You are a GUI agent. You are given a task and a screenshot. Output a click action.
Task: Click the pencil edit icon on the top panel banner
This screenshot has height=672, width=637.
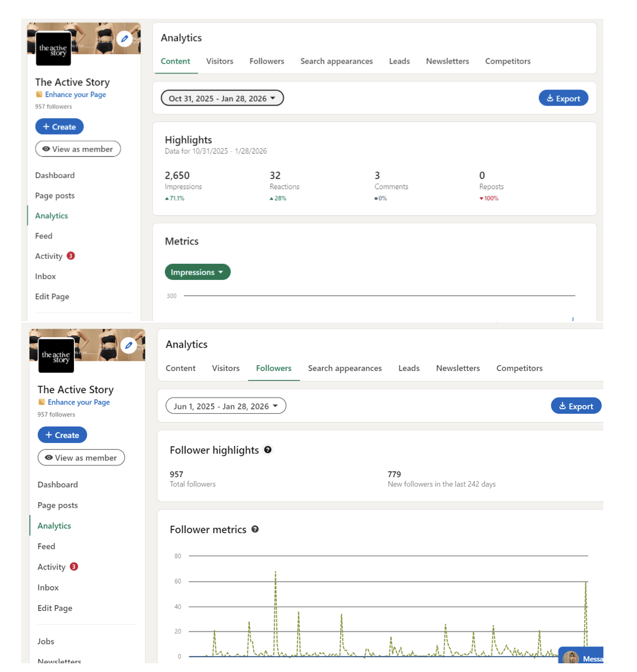[x=124, y=39]
